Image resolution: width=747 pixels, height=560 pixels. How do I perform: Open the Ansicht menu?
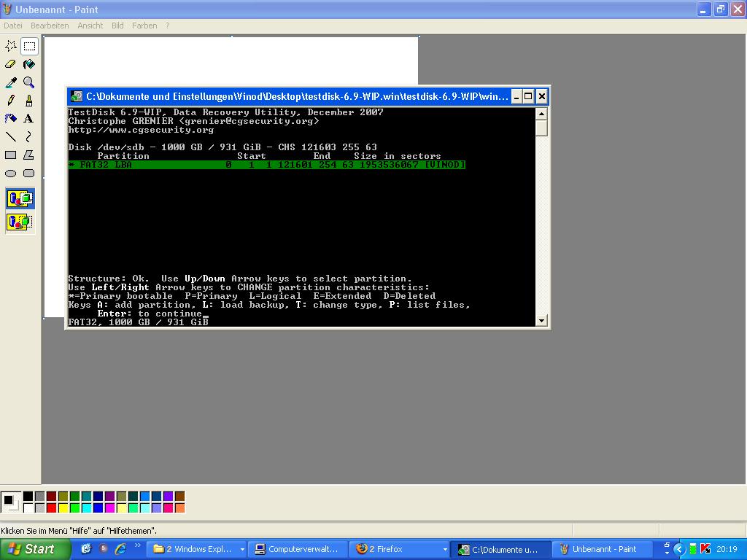coord(90,26)
